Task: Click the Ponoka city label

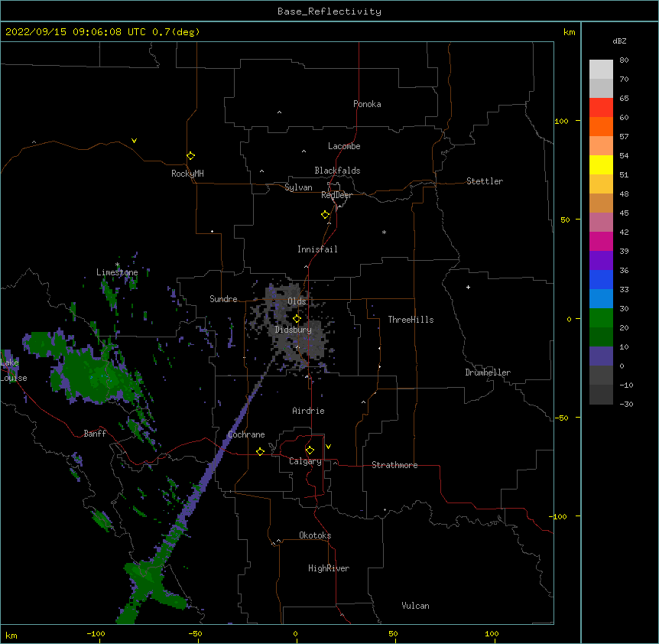Action: coord(367,104)
